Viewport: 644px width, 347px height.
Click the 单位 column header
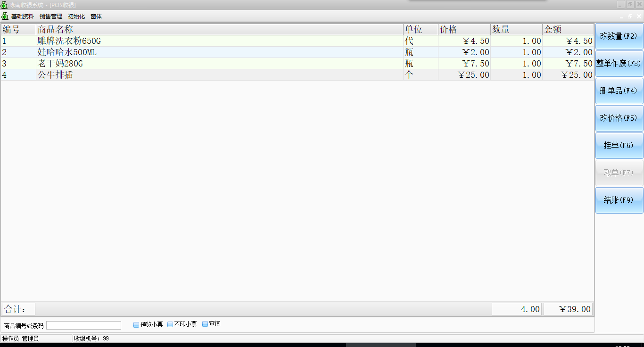(421, 30)
